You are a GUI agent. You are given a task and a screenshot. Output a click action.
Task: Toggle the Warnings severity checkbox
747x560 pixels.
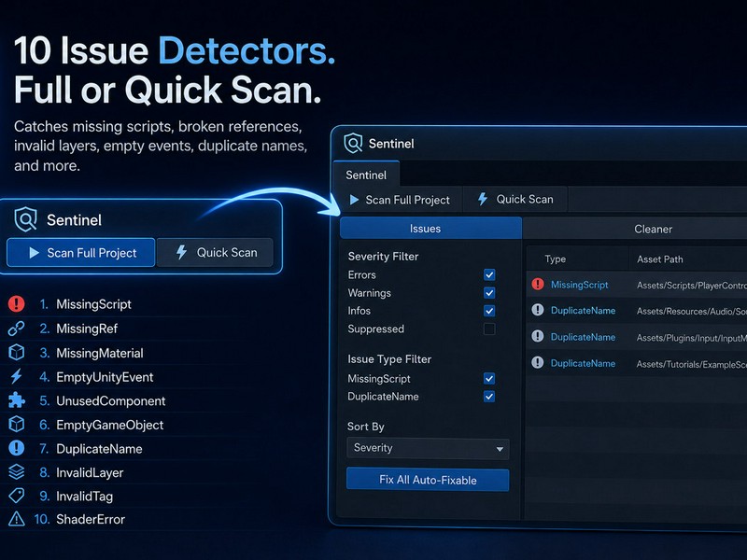click(x=489, y=293)
